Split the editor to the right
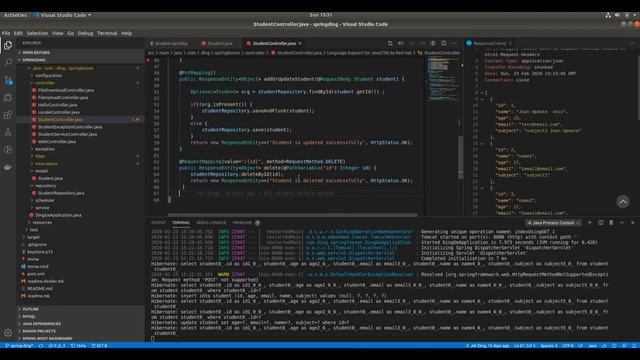This screenshot has height=360, width=640. tap(444, 43)
